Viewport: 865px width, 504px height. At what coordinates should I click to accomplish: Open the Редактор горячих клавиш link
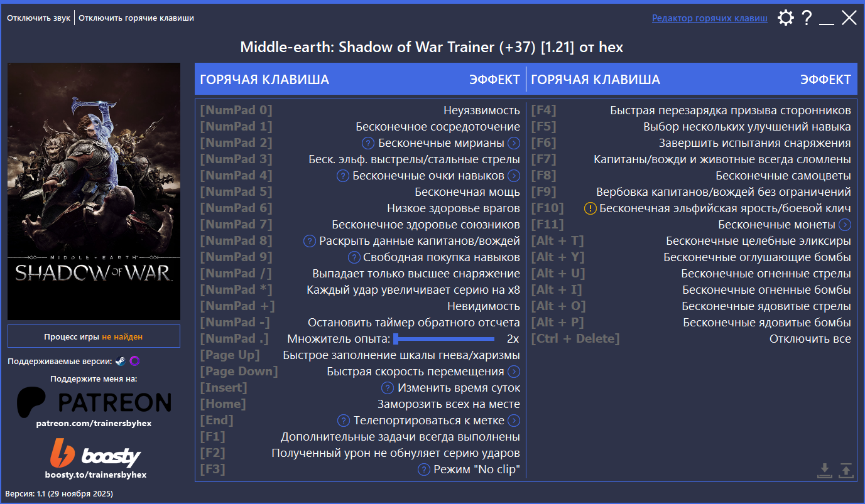pyautogui.click(x=710, y=18)
